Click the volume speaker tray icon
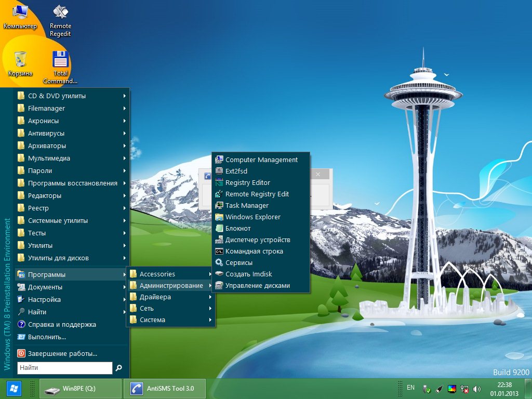The width and height of the screenshot is (532, 399). click(477, 389)
